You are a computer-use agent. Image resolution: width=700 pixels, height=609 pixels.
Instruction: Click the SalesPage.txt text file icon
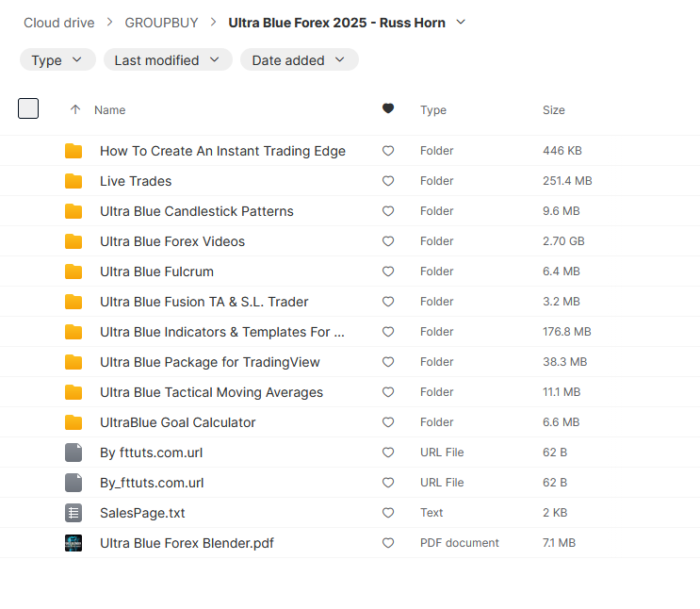pos(73,513)
